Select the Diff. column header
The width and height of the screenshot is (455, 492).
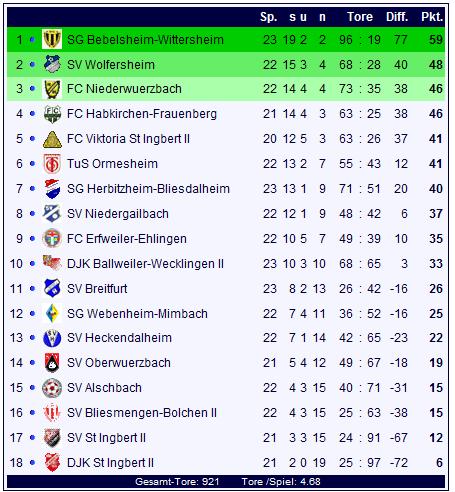[397, 17]
